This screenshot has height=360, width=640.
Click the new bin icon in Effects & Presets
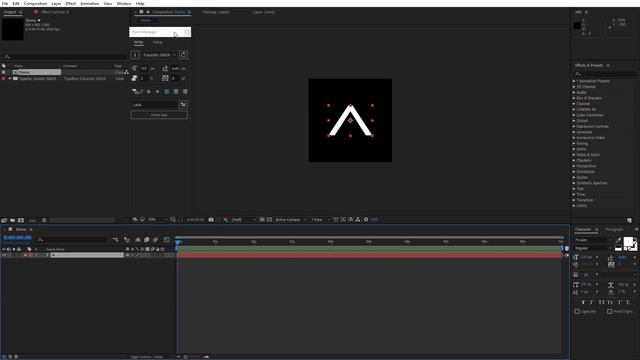coord(629,220)
